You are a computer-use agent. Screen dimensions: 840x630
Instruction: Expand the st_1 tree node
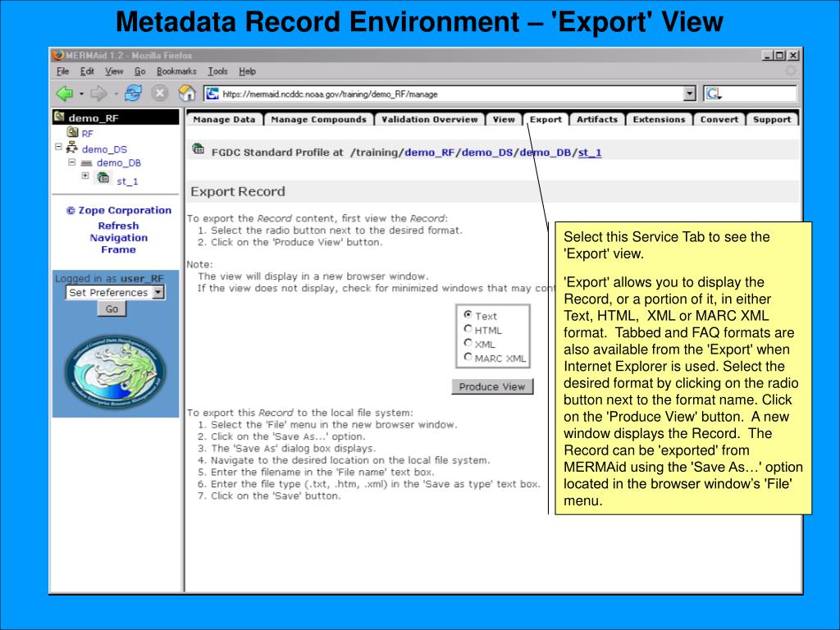tap(85, 176)
